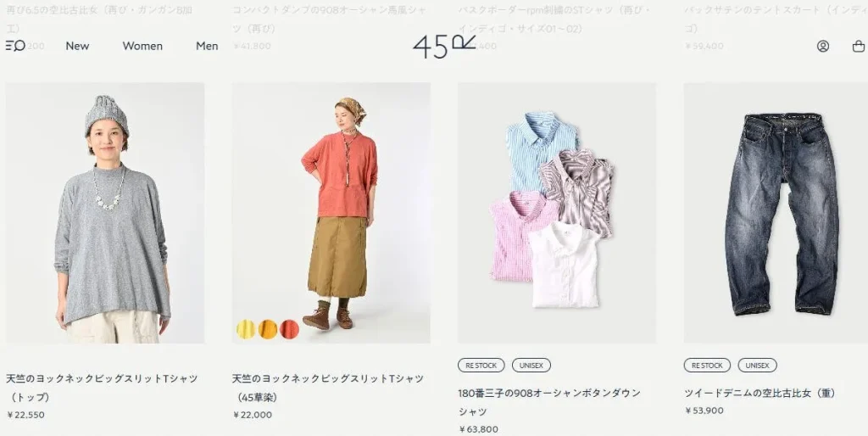Viewport: 868px width, 436px height.
Task: Click the RE STOCK tag under jeans
Action: 707,365
